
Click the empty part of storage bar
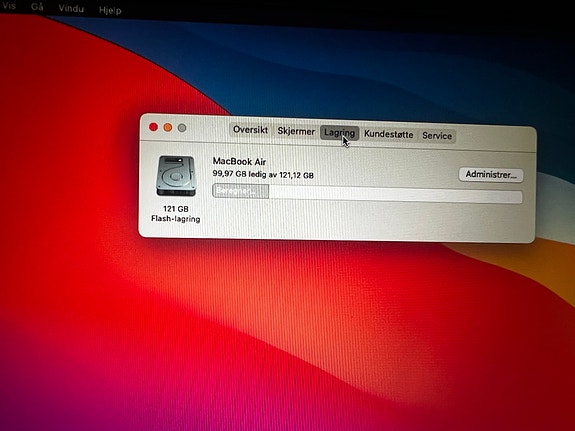(x=395, y=194)
